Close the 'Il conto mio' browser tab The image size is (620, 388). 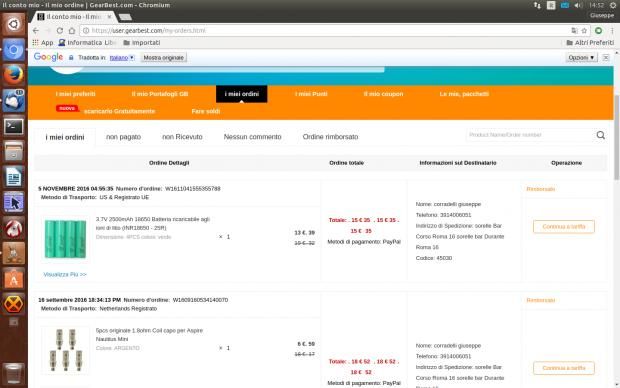point(109,17)
